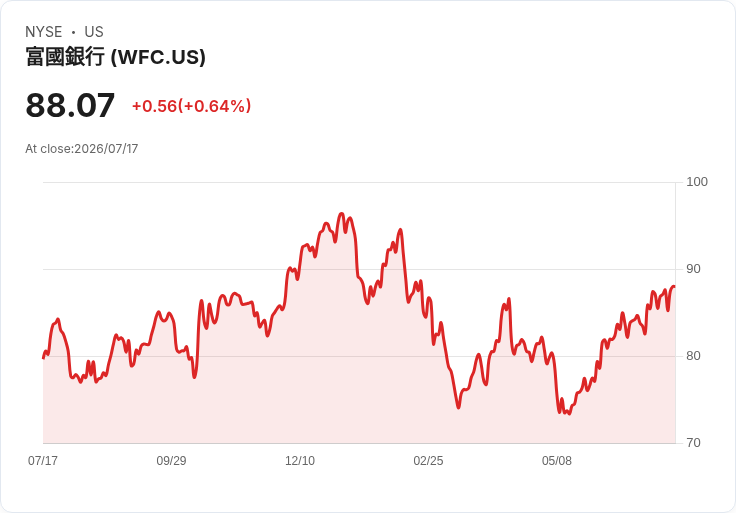This screenshot has width=736, height=513.
Task: Click the 100 y-axis value label
Action: pyautogui.click(x=697, y=182)
